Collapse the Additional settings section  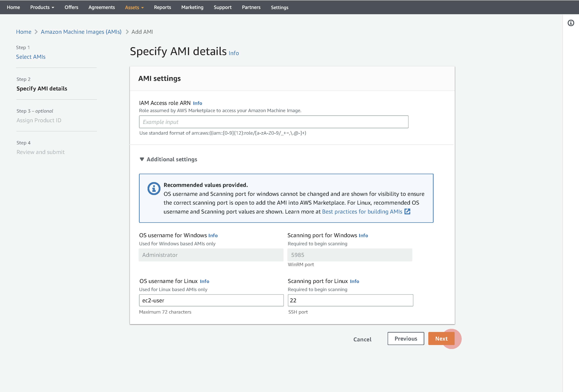(x=142, y=159)
